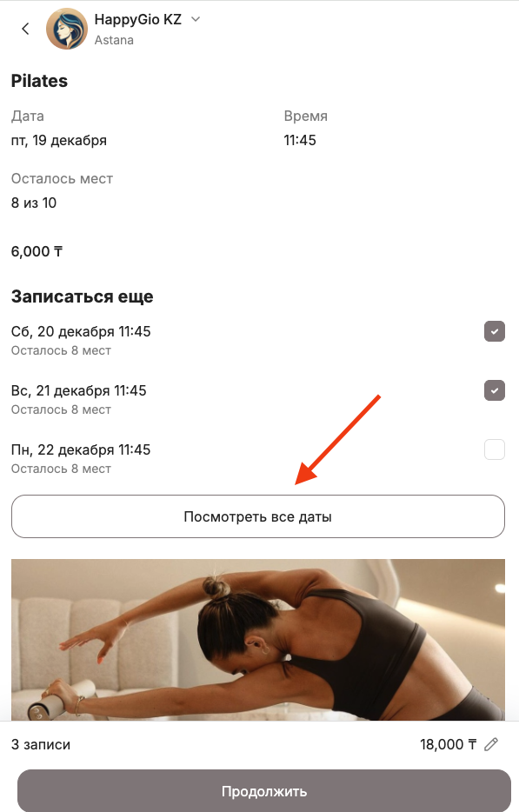Select the Вс, 21 декабря 11:45 row text
519x812 pixels.
[x=79, y=390]
